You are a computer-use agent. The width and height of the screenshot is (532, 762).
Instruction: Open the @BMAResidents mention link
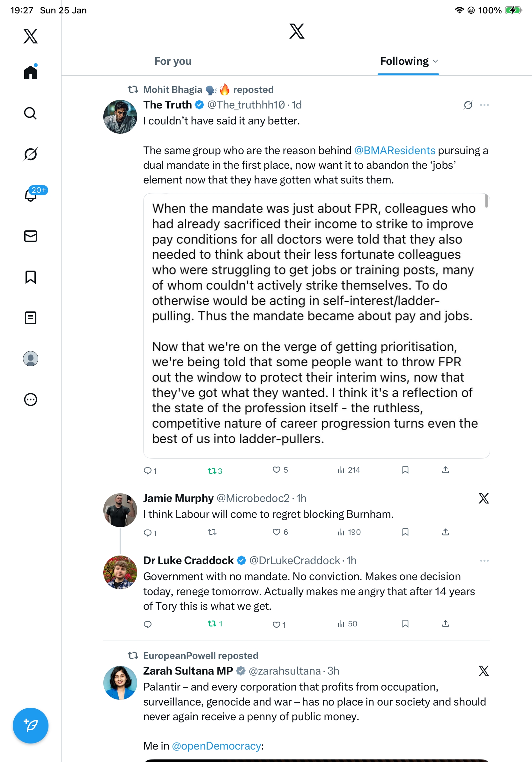pyautogui.click(x=394, y=150)
